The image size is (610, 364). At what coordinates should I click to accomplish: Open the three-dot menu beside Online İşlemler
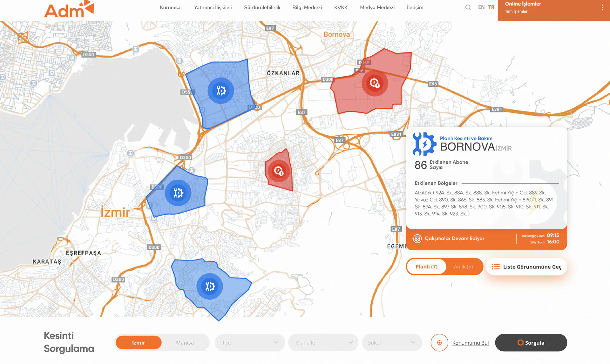pyautogui.click(x=602, y=8)
